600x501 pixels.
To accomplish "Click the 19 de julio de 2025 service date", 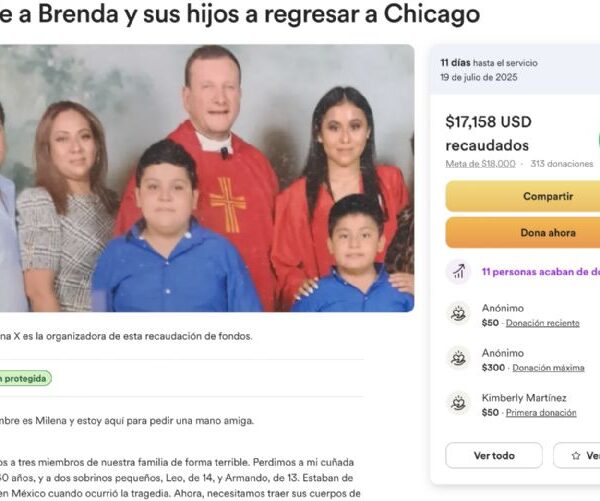I will pos(478,77).
